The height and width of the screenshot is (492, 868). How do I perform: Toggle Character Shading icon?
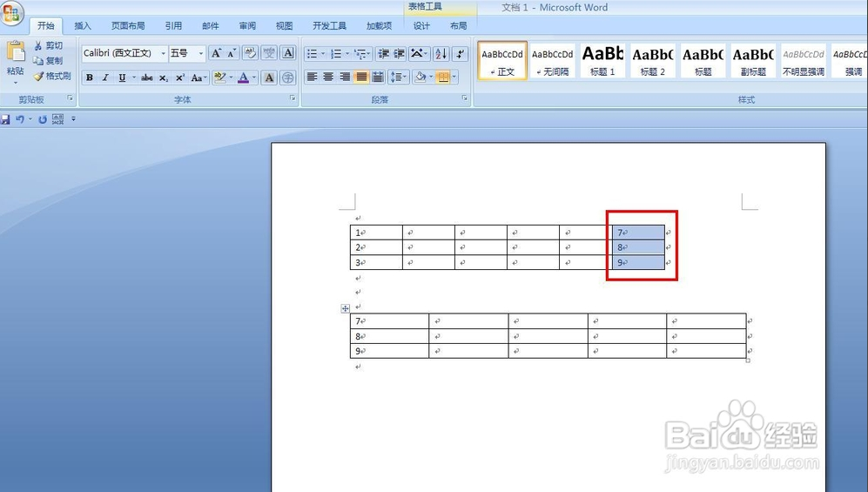pyautogui.click(x=269, y=78)
